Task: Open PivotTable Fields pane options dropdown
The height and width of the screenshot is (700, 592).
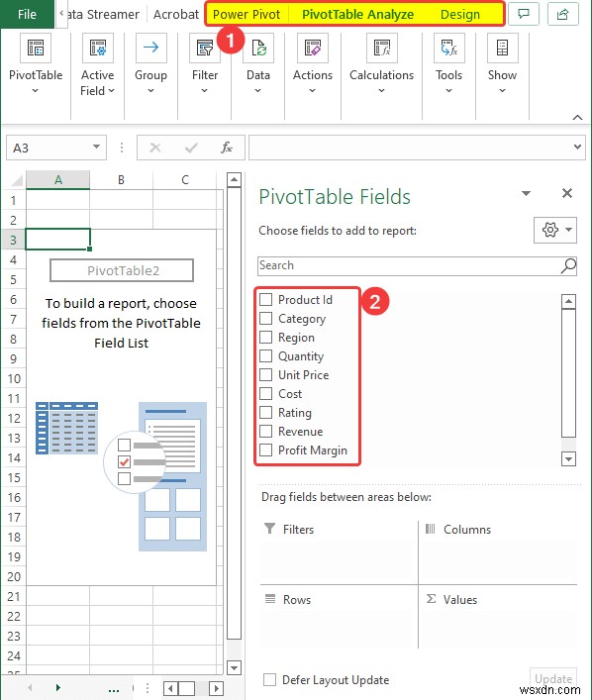Action: coord(527,193)
